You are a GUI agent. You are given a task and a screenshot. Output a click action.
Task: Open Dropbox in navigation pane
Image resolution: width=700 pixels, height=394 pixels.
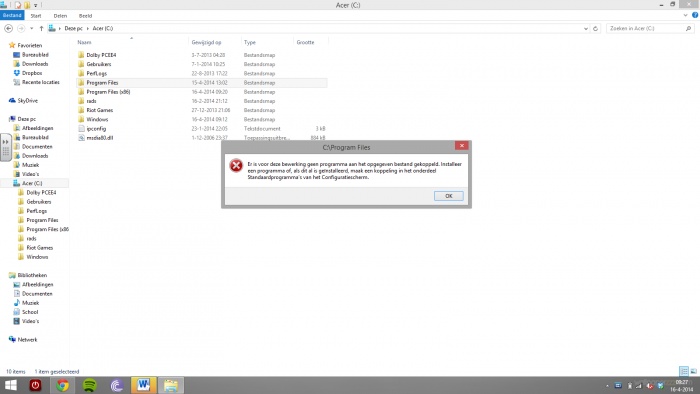point(32,73)
